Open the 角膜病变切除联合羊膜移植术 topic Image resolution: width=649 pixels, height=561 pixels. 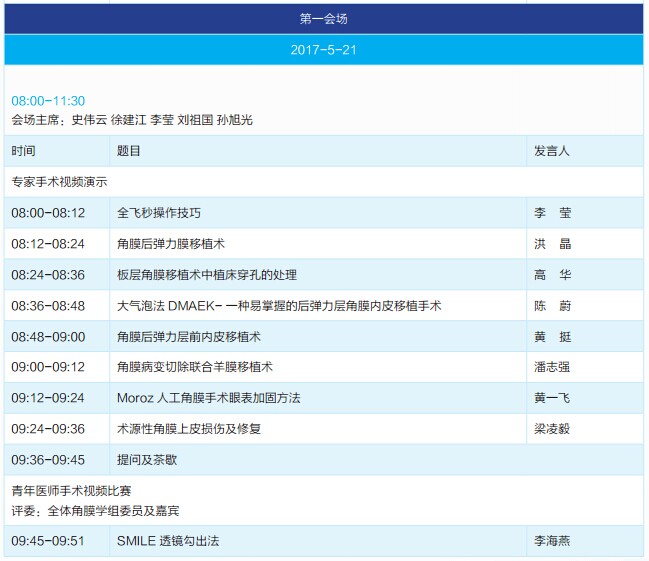(195, 367)
